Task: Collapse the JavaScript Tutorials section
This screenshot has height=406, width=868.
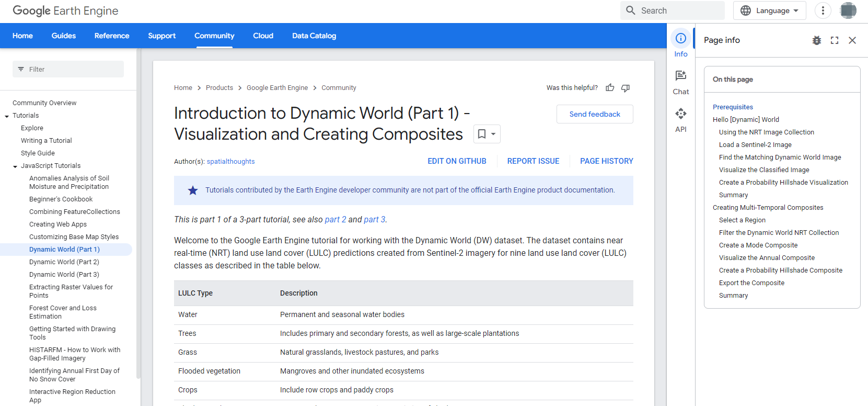Action: [15, 166]
